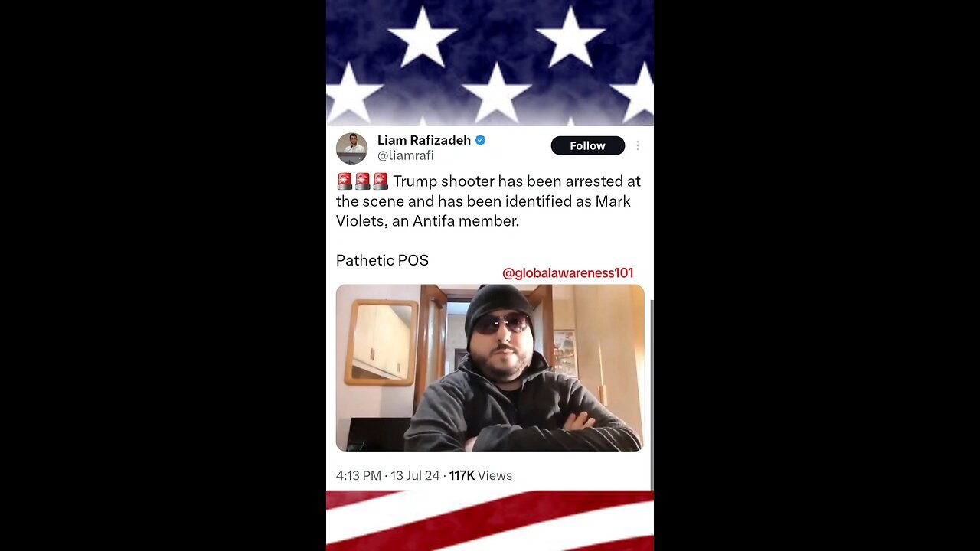The width and height of the screenshot is (980, 551).
Task: Click the first siren emoji in tweet
Action: tap(345, 181)
